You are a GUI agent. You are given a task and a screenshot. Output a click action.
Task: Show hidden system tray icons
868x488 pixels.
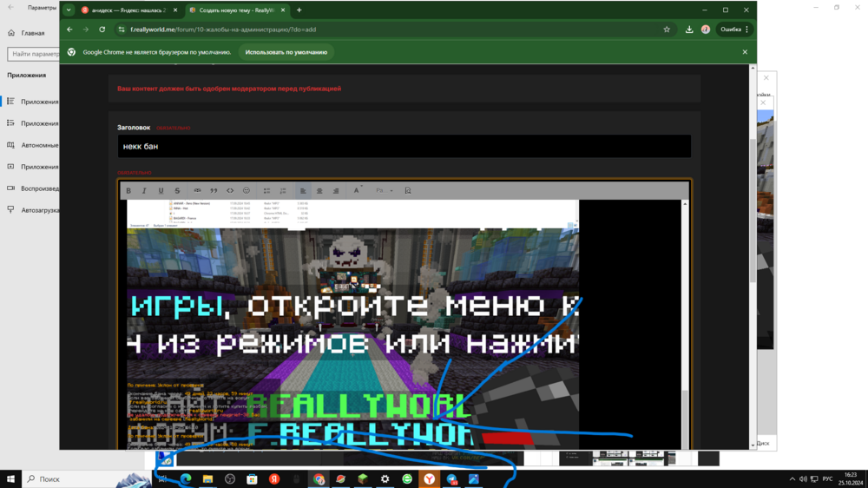click(792, 479)
